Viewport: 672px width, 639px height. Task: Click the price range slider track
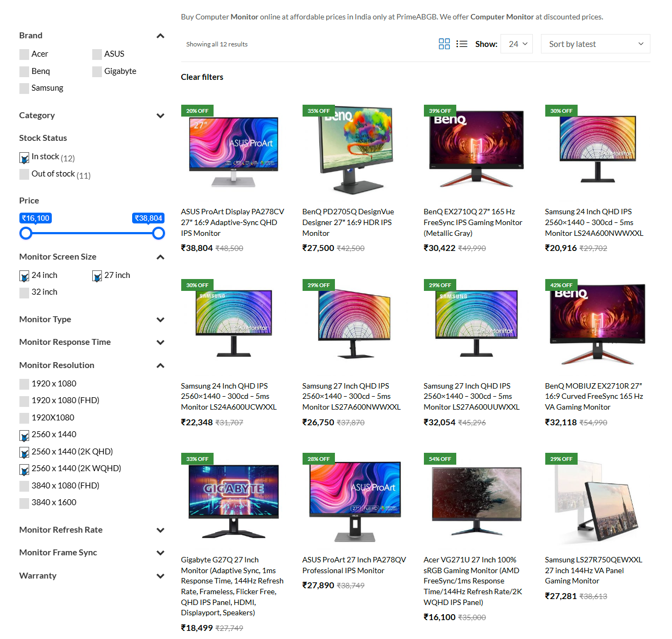[x=92, y=233]
